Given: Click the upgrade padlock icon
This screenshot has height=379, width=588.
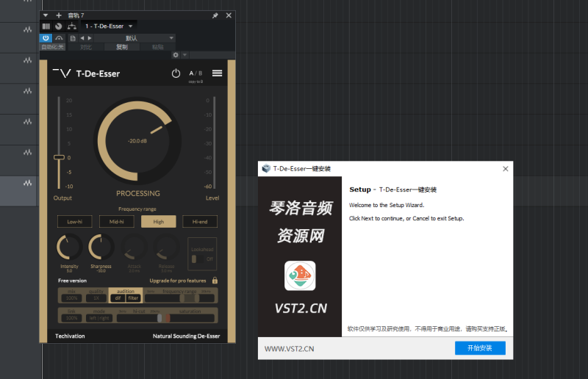Looking at the screenshot, I should 215,280.
